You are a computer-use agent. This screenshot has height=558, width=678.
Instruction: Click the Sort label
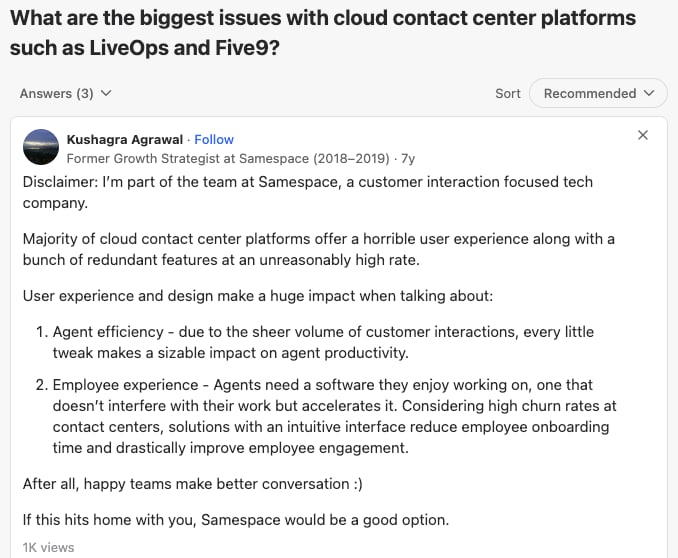pos(508,93)
